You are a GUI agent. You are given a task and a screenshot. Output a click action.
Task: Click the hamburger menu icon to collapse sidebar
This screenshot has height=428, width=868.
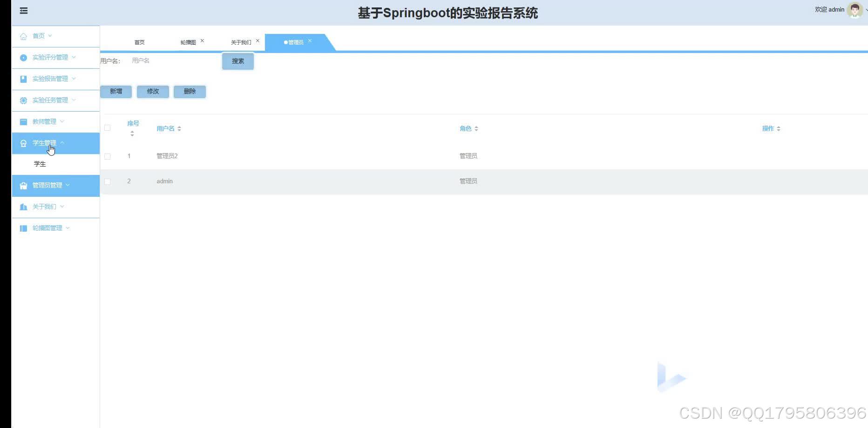click(23, 10)
